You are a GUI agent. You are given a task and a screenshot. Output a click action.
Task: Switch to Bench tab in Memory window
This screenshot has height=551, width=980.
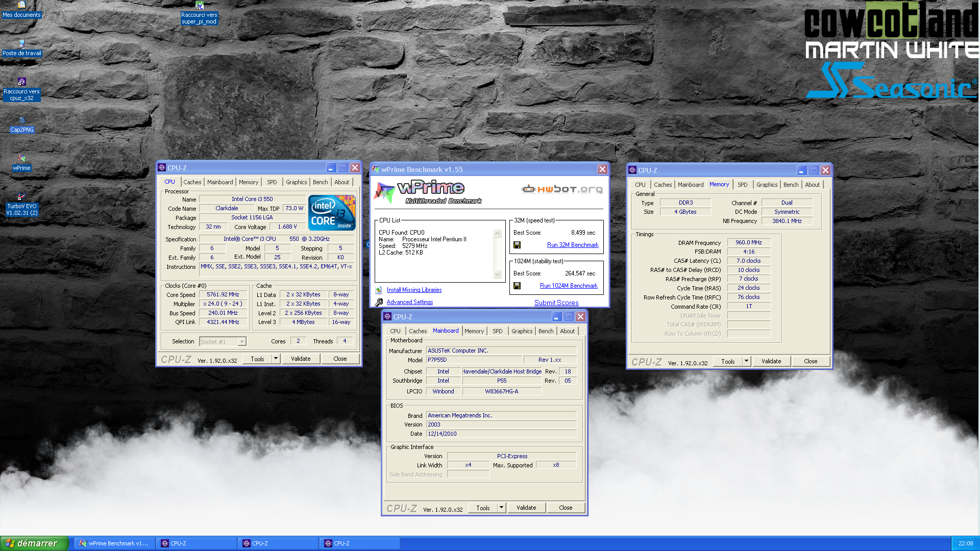pyautogui.click(x=791, y=185)
